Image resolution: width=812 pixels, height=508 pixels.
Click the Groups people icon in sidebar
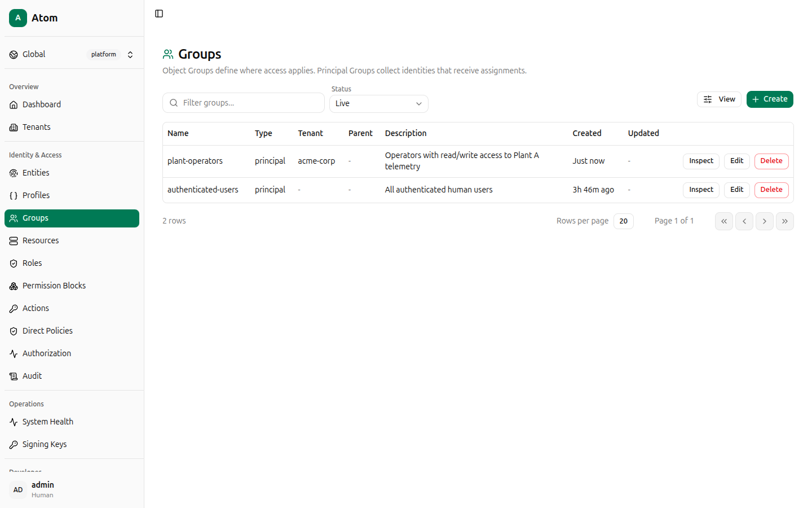14,218
